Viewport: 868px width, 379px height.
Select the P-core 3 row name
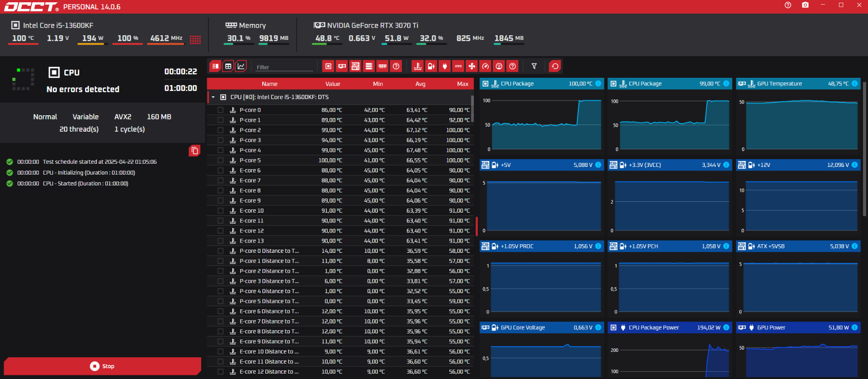tap(250, 140)
